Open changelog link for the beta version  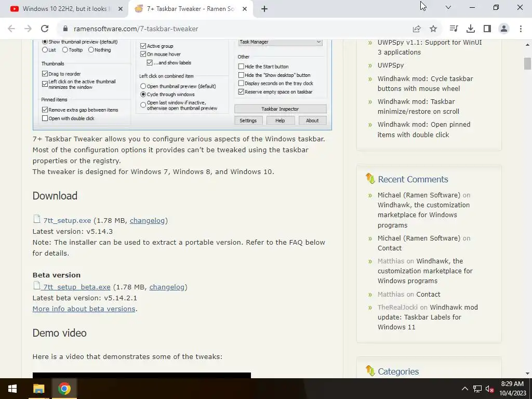167,287
